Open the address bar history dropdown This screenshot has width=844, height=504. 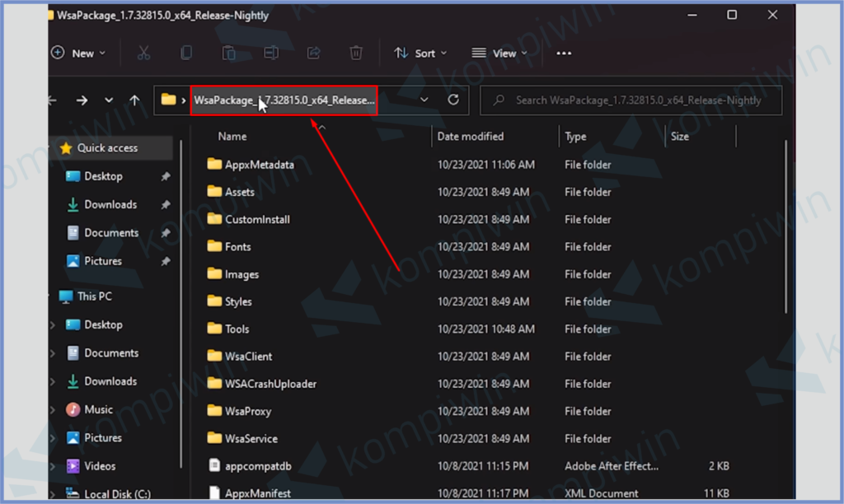click(x=424, y=100)
